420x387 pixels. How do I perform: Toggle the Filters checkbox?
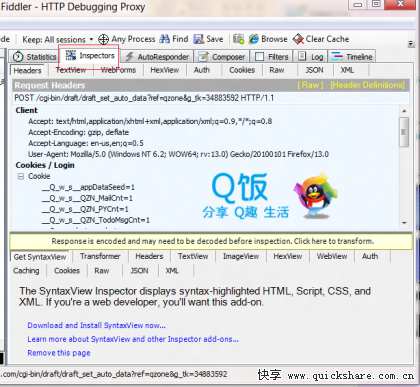(259, 57)
